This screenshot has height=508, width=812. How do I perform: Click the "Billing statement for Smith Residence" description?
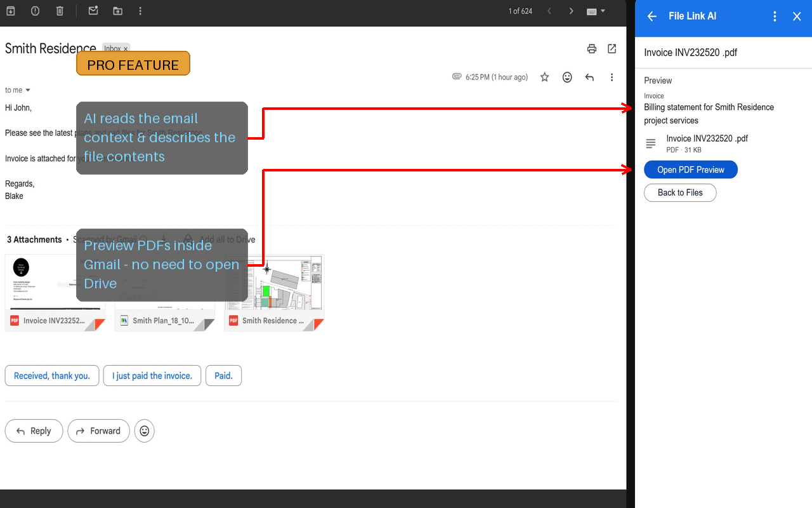[709, 114]
